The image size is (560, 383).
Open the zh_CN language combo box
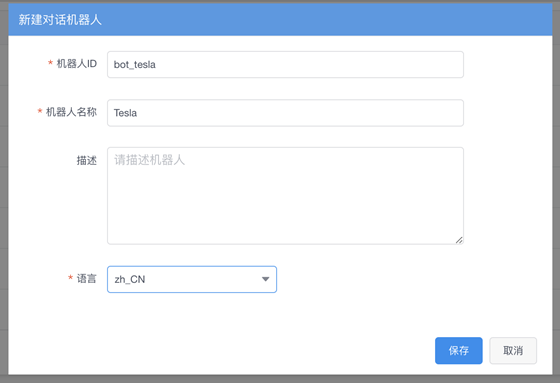(x=192, y=279)
